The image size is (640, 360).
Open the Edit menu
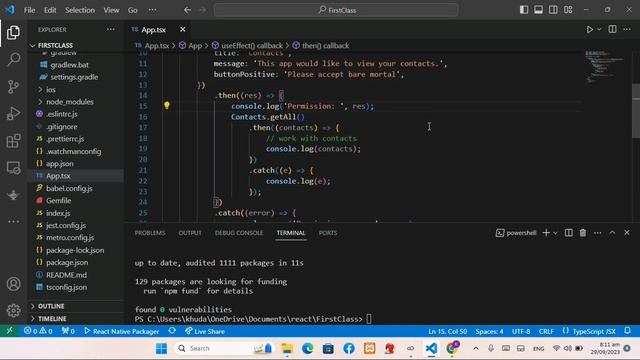(x=50, y=10)
